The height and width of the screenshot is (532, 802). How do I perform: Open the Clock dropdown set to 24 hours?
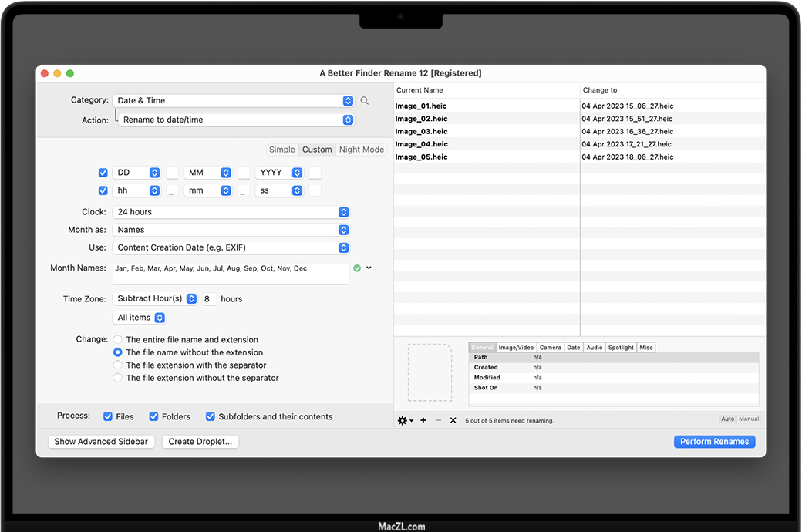(232, 212)
